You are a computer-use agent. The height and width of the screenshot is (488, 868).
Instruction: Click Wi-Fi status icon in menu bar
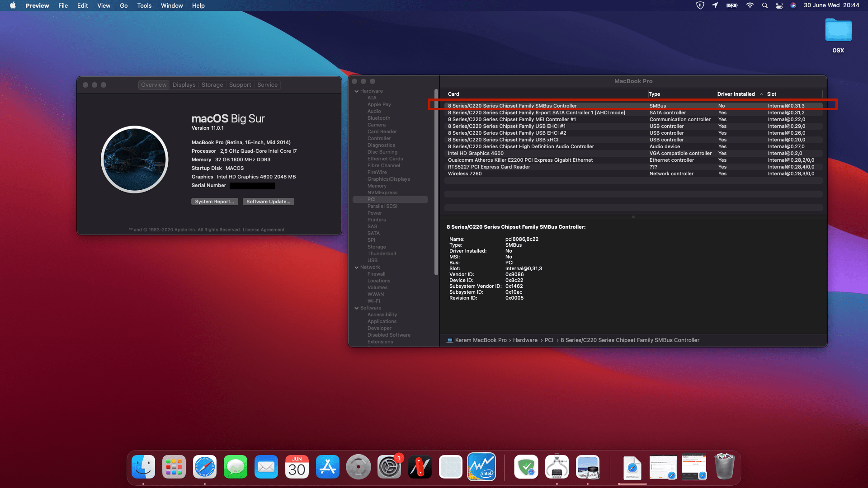750,5
